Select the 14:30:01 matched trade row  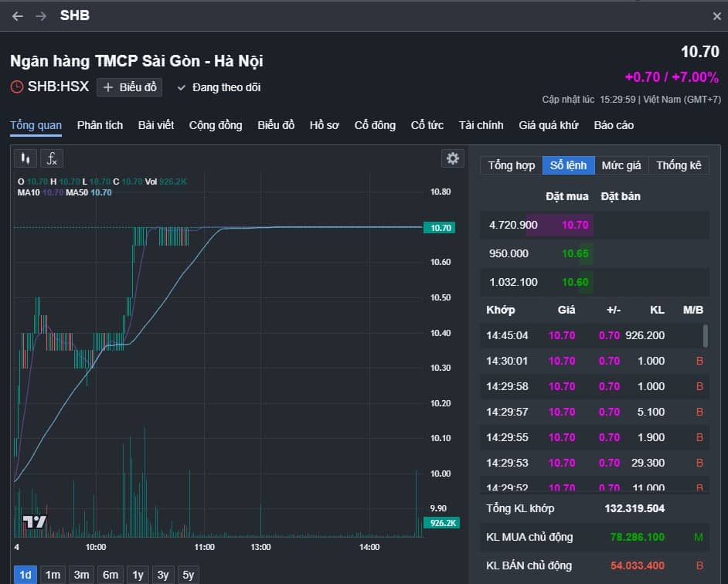pyautogui.click(x=594, y=361)
